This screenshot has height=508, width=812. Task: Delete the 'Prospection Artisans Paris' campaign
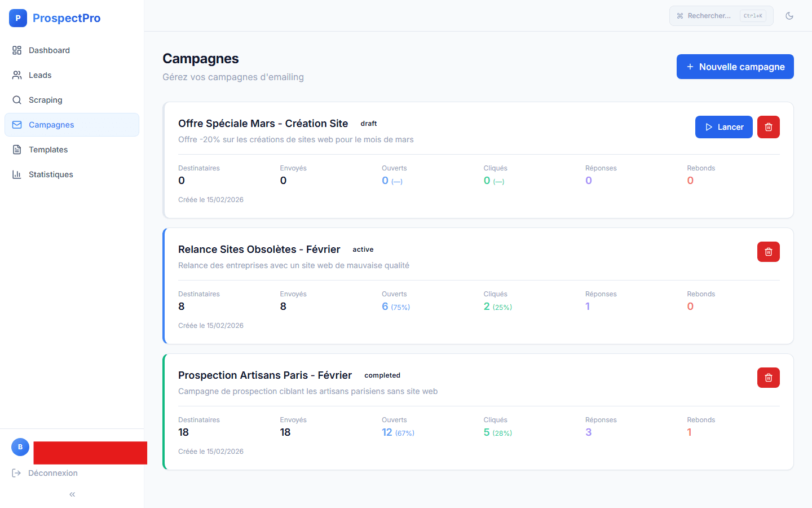point(768,378)
